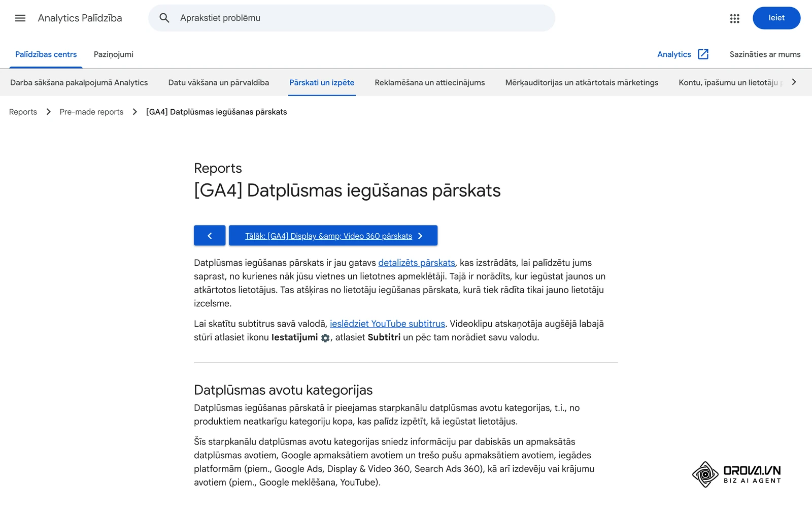
Task: Open Mērķauditorijas un atkārtotais mārketings tab
Action: (582, 83)
